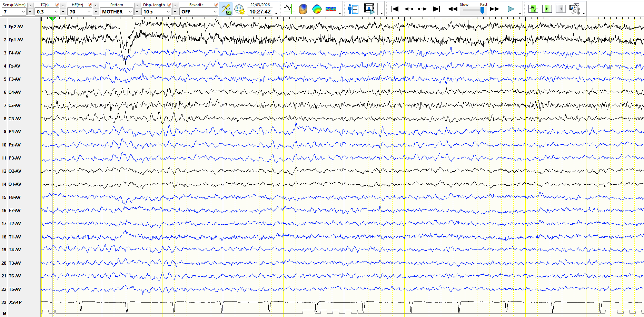Click the green waveform panel icon
644x317 pixels.
tap(533, 9)
